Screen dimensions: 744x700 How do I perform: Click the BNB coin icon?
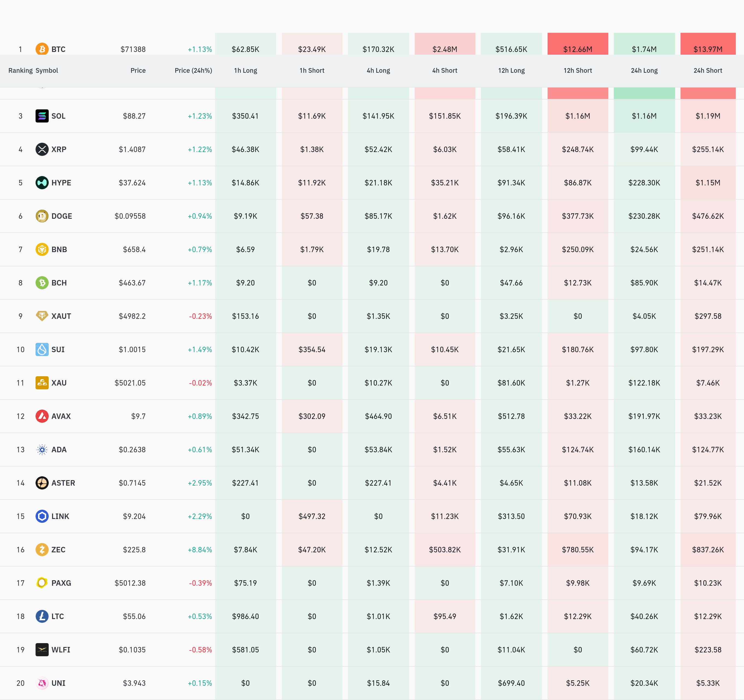pos(42,249)
